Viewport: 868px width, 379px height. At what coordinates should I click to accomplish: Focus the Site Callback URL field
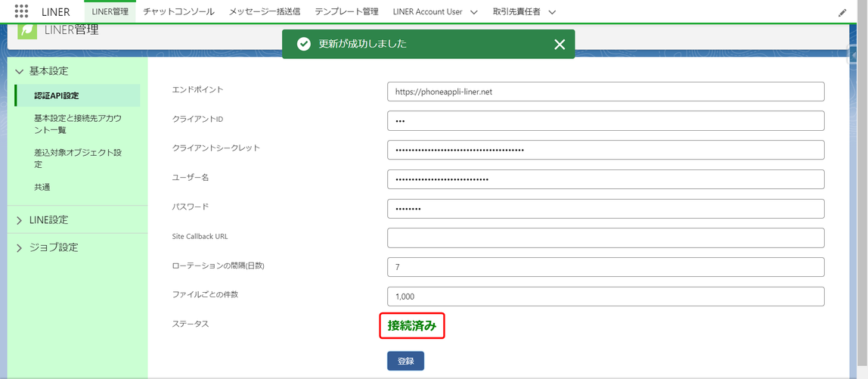point(605,238)
